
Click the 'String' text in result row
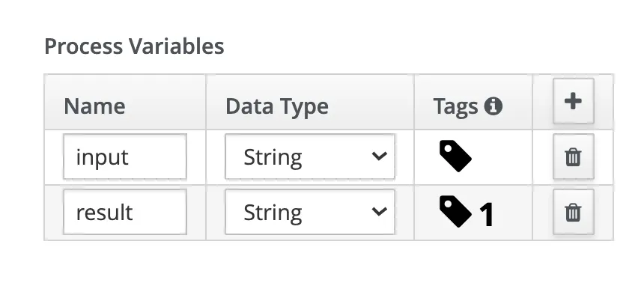pos(273,213)
